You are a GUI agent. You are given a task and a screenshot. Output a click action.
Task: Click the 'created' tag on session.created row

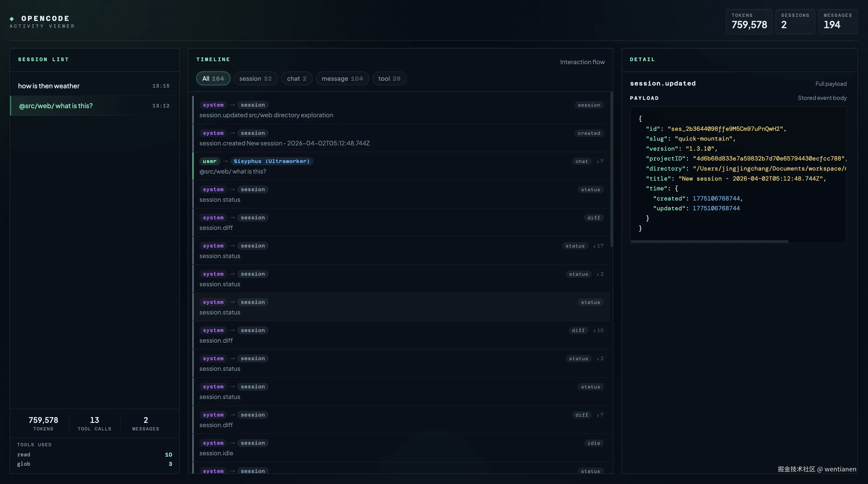pos(589,133)
